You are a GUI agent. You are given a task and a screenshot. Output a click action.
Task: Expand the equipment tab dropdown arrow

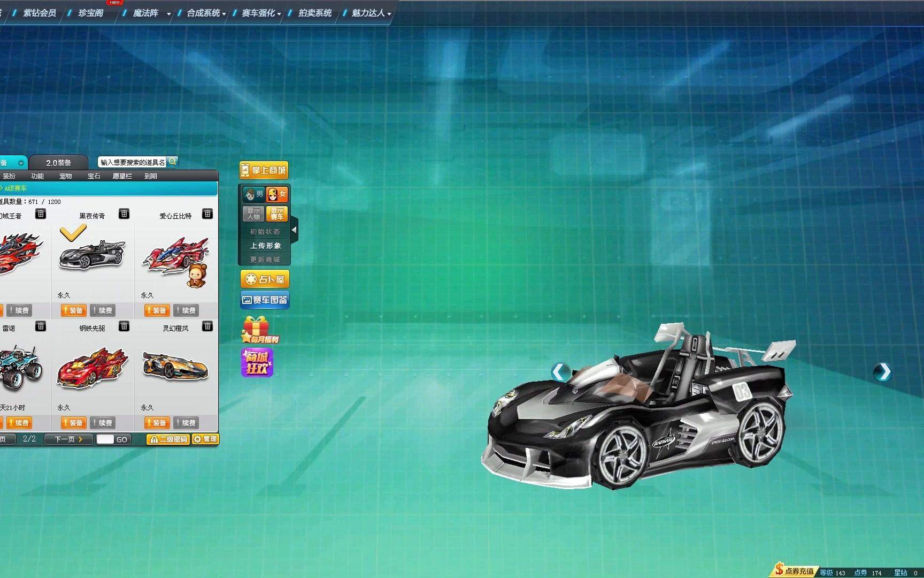pos(21,163)
